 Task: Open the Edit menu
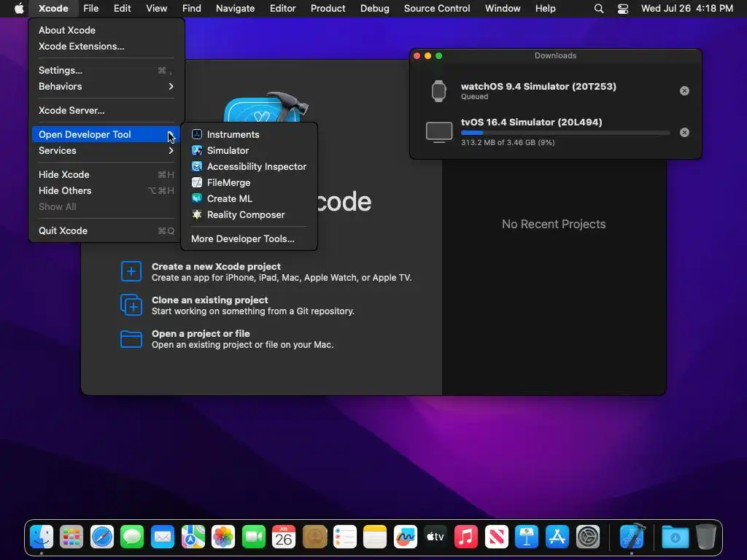[122, 9]
